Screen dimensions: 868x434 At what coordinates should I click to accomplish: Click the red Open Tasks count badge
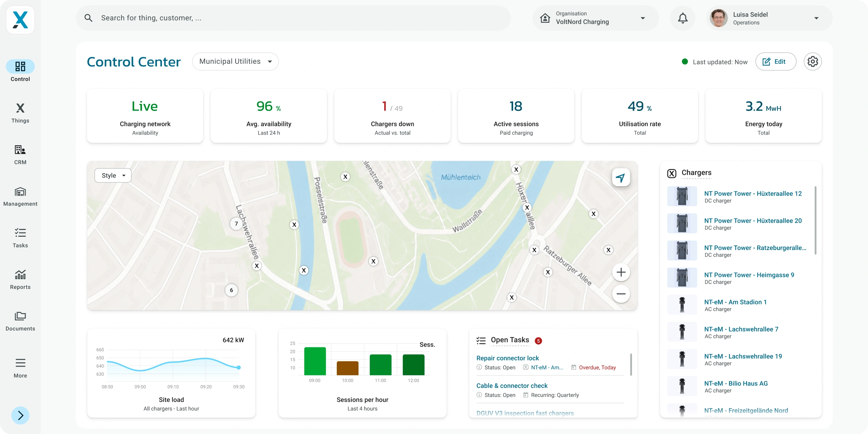(x=538, y=341)
